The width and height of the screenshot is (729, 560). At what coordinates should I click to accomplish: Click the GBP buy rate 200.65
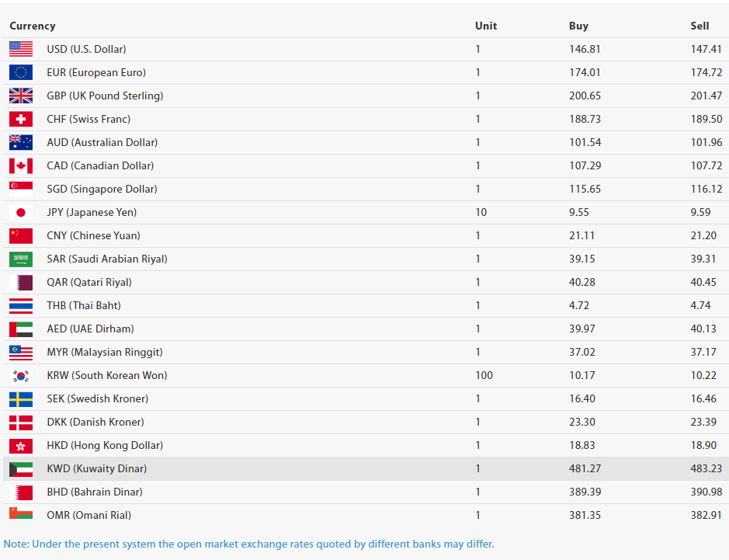pyautogui.click(x=585, y=96)
